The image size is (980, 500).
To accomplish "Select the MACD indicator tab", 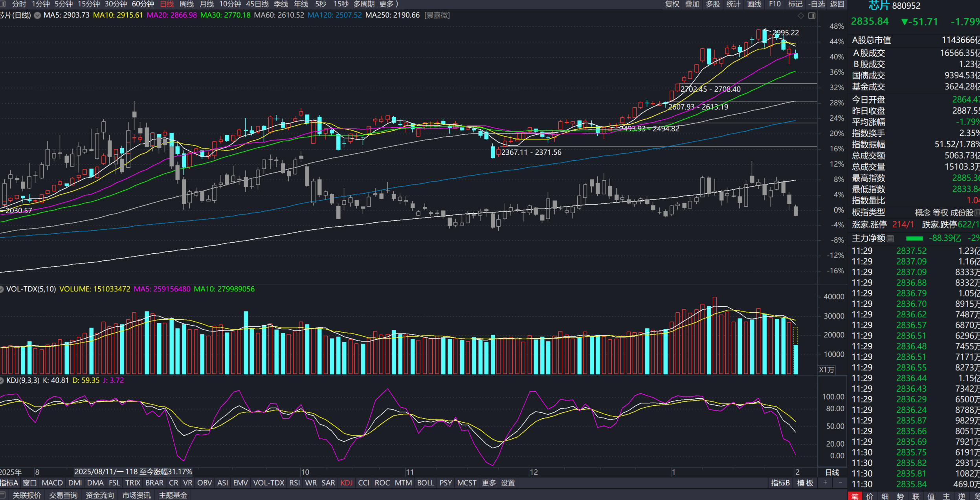I will [52, 483].
